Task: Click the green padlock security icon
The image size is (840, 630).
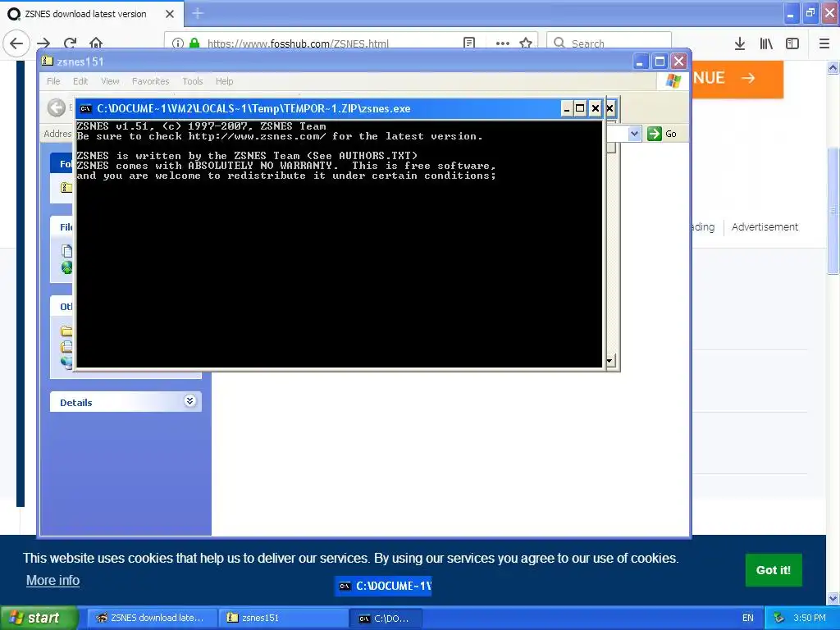Action: tap(194, 43)
